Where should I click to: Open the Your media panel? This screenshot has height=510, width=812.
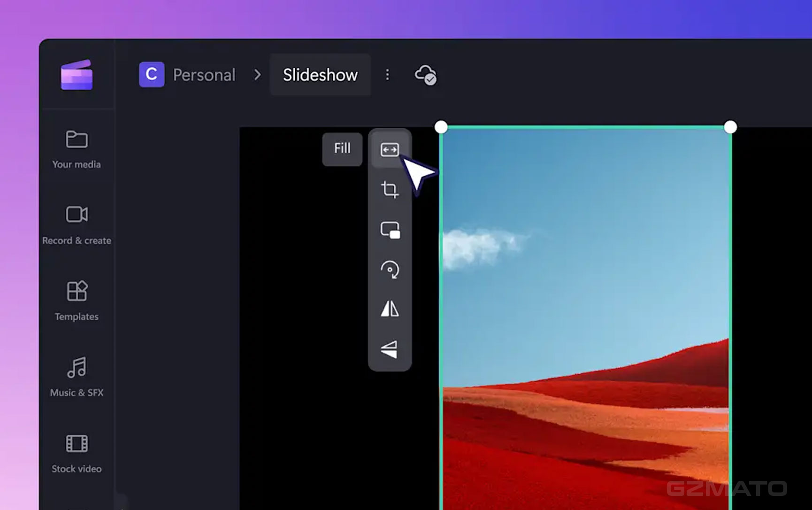77,149
